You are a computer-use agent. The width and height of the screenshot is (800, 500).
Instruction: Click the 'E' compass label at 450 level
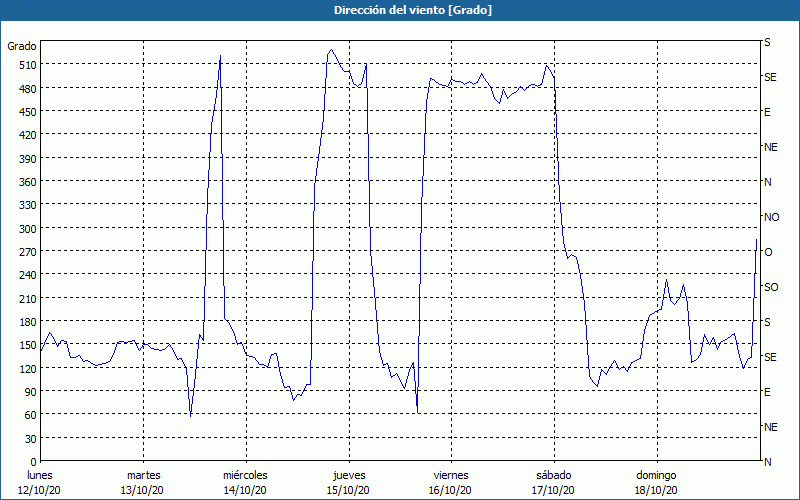click(x=767, y=112)
